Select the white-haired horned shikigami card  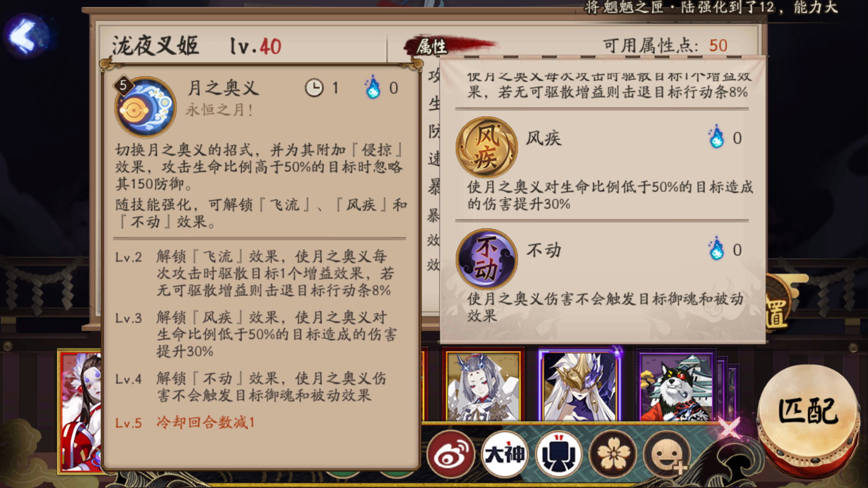point(483,385)
